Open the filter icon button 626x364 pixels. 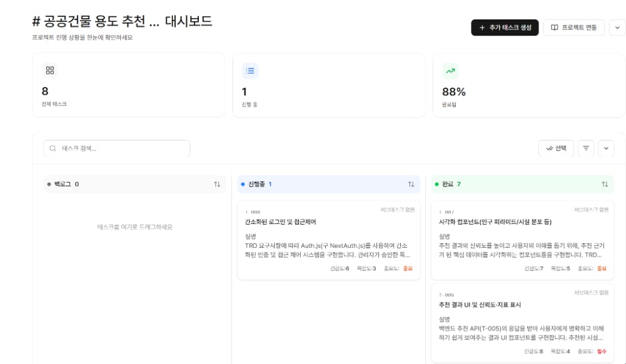click(x=586, y=148)
